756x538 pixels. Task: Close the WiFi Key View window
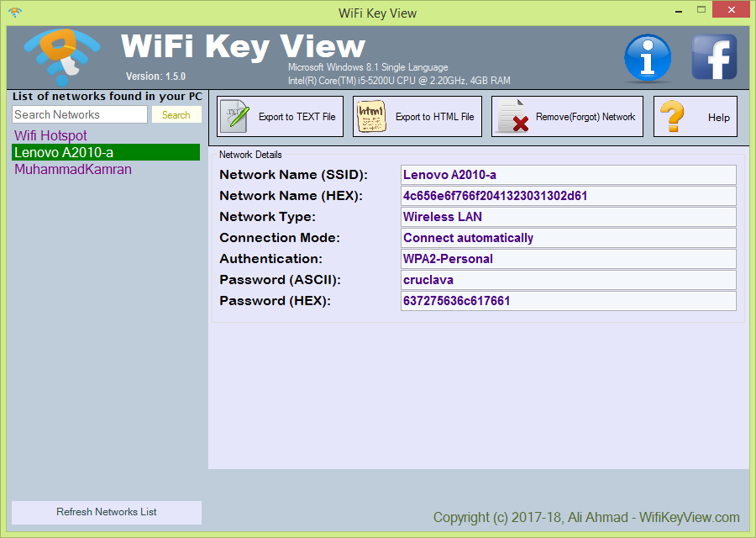[732, 9]
